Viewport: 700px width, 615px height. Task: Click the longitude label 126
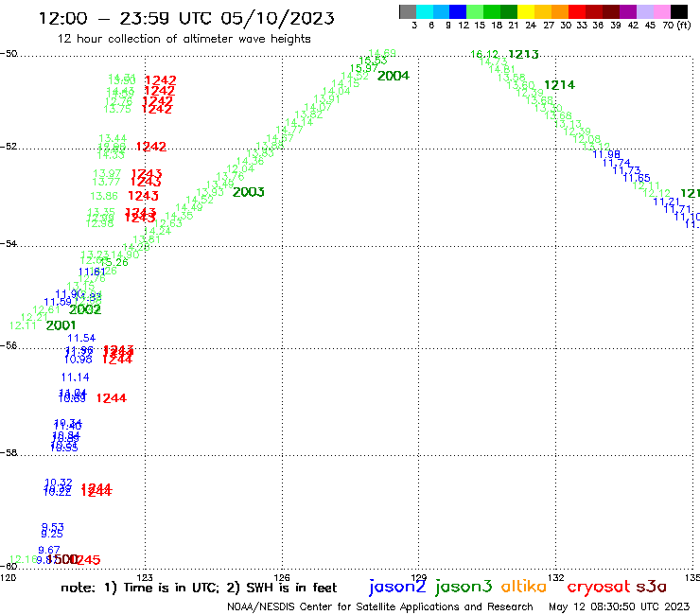tap(282, 577)
